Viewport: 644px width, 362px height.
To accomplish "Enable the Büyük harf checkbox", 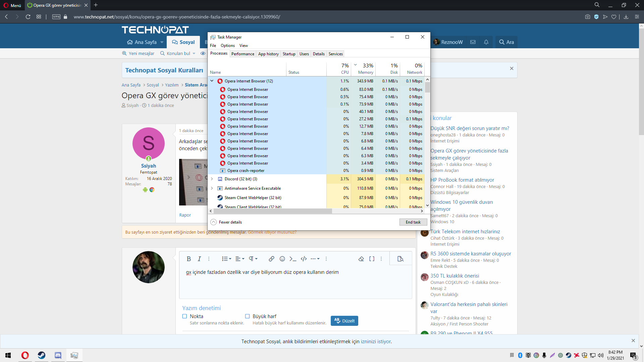I will (x=247, y=316).
